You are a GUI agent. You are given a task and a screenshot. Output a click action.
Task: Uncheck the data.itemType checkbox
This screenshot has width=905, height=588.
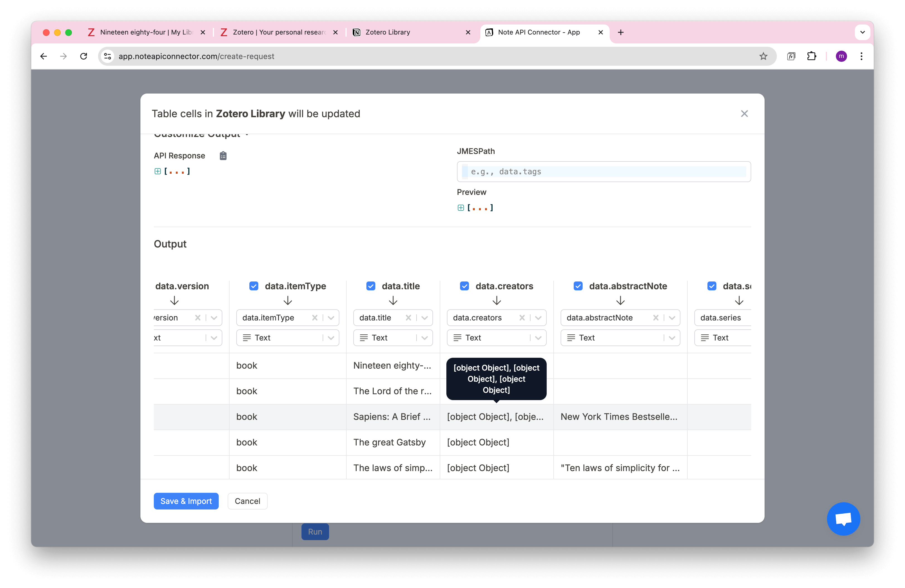tap(254, 286)
